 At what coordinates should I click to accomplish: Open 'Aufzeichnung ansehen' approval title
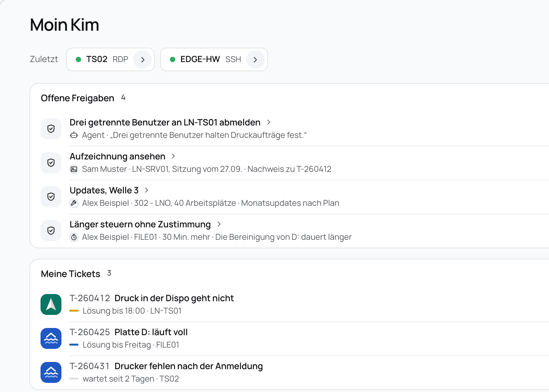click(117, 156)
